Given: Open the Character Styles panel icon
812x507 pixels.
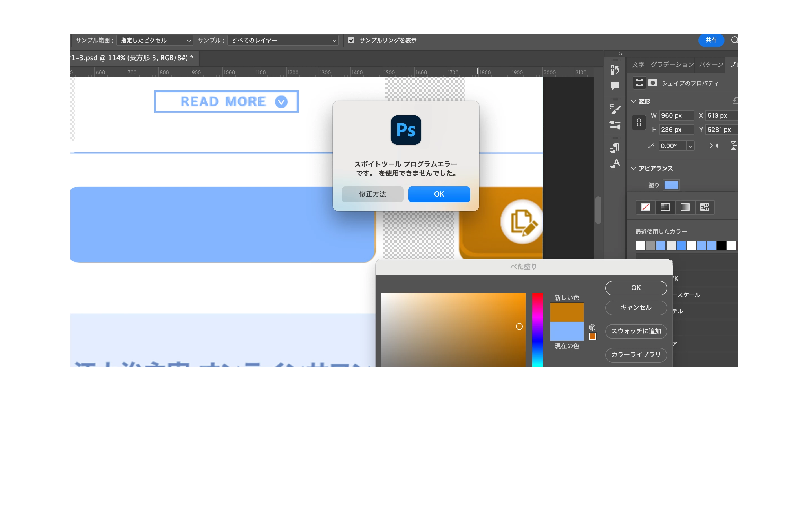Looking at the screenshot, I should click(x=615, y=164).
